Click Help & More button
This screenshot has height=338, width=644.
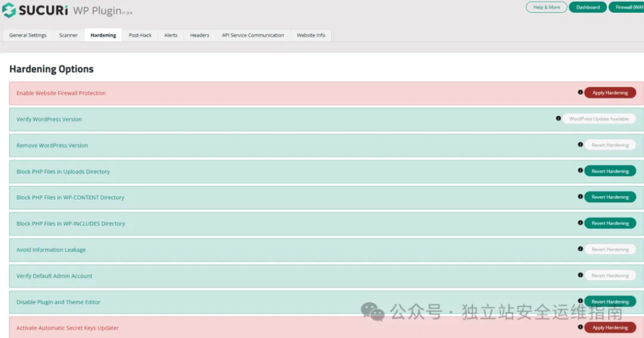547,7
